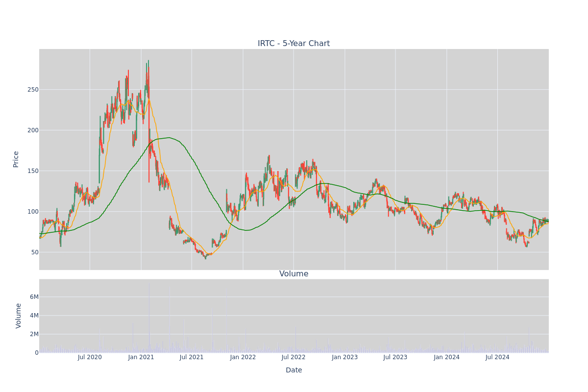The image size is (588, 392).
Task: Click the 'Jul 2023' date tick label
Action: (x=395, y=357)
